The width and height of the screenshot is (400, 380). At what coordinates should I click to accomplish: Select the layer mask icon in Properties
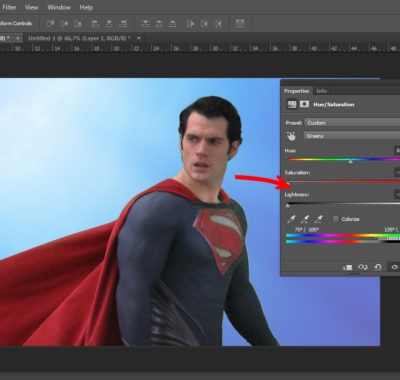pos(304,105)
